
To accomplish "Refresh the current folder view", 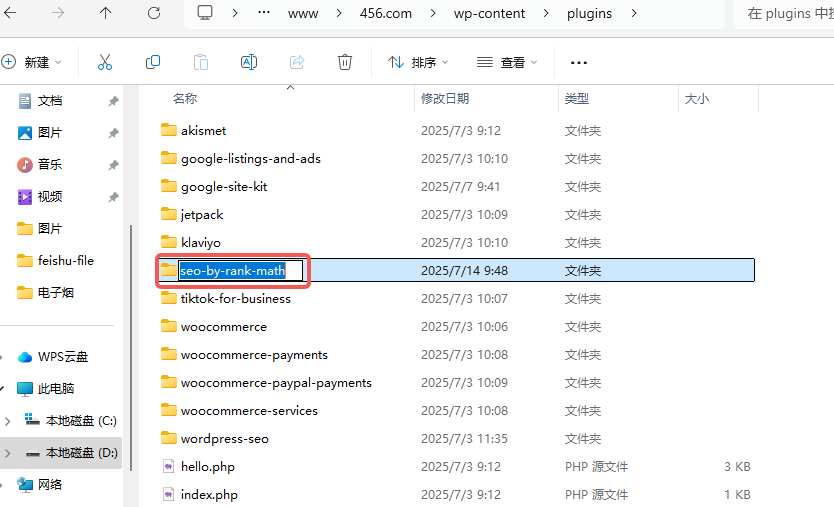I will [153, 13].
